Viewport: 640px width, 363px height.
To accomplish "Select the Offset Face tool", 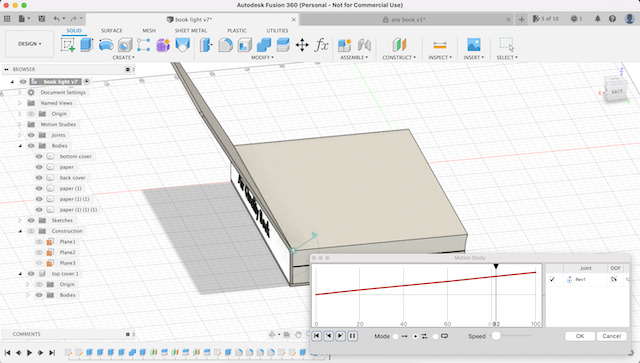I will pos(283,45).
